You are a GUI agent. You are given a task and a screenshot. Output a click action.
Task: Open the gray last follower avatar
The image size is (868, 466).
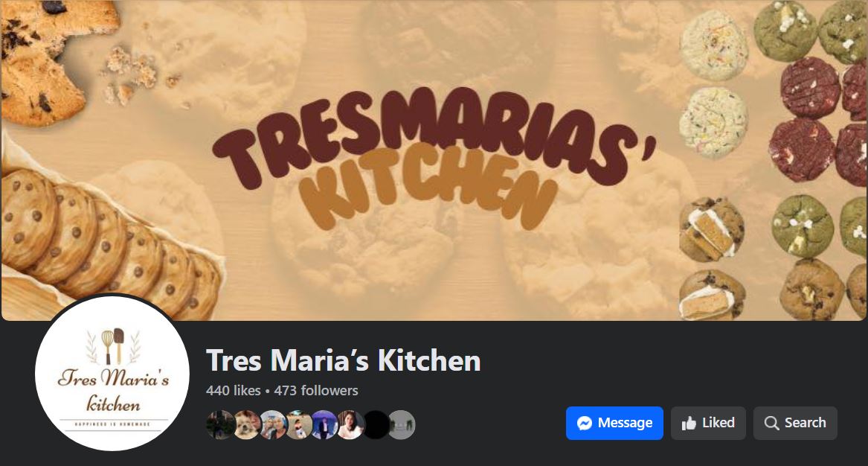click(402, 425)
